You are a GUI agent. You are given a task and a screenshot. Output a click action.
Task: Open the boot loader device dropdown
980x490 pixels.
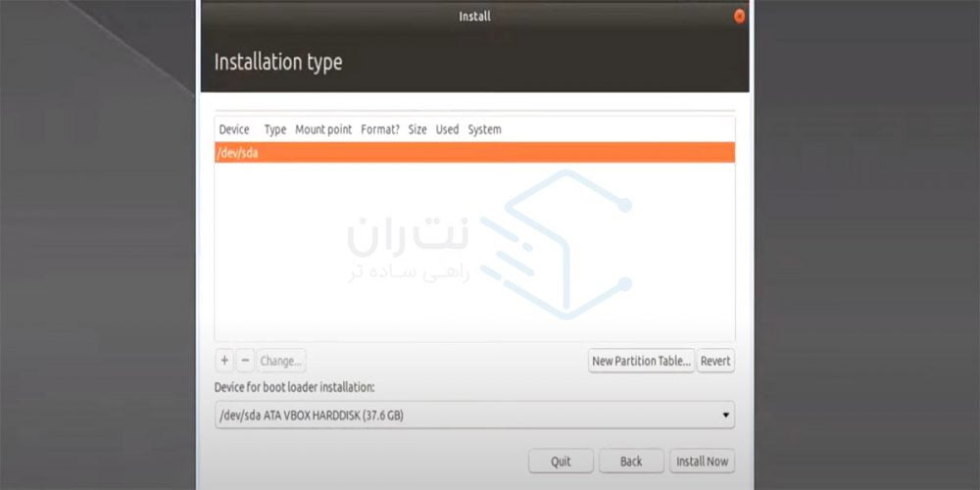click(x=474, y=416)
